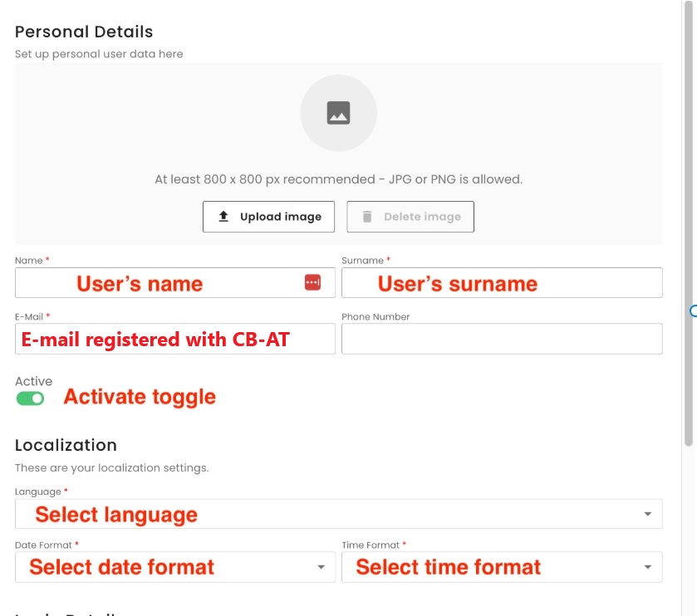697x616 pixels.
Task: Click the trash bin icon
Action: pyautogui.click(x=367, y=217)
